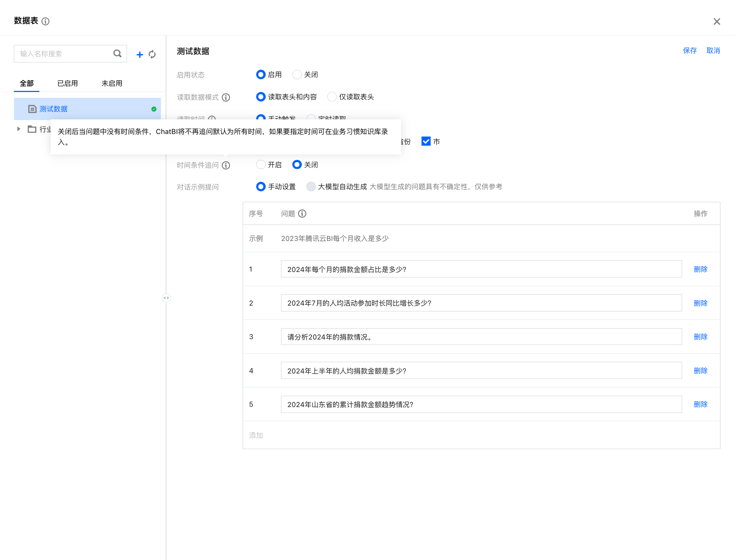This screenshot has height=560, width=735.
Task: Click the blue plus add icon
Action: coord(139,55)
